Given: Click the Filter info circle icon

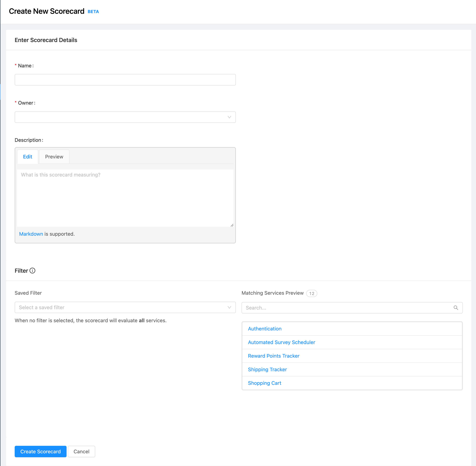Looking at the screenshot, I should (32, 270).
